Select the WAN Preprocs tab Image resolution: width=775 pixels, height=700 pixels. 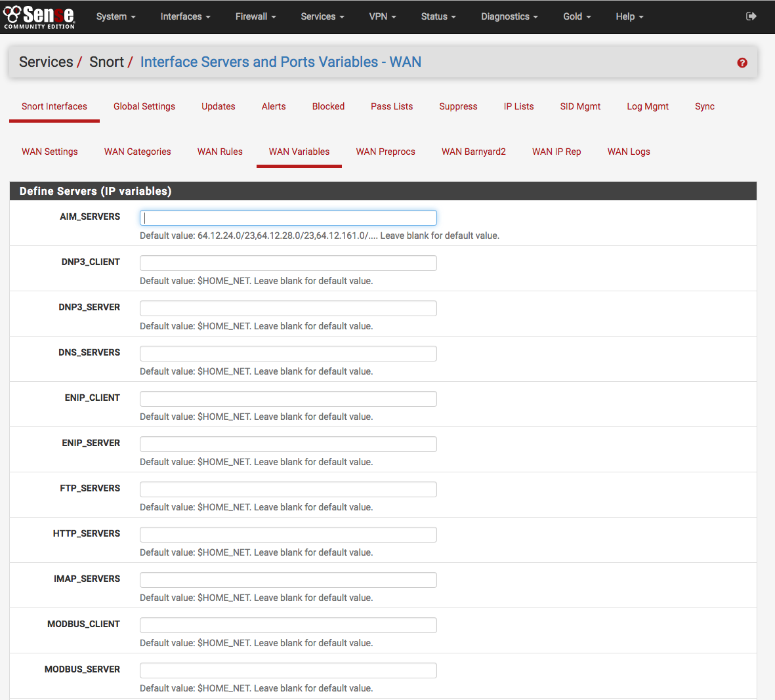(385, 152)
